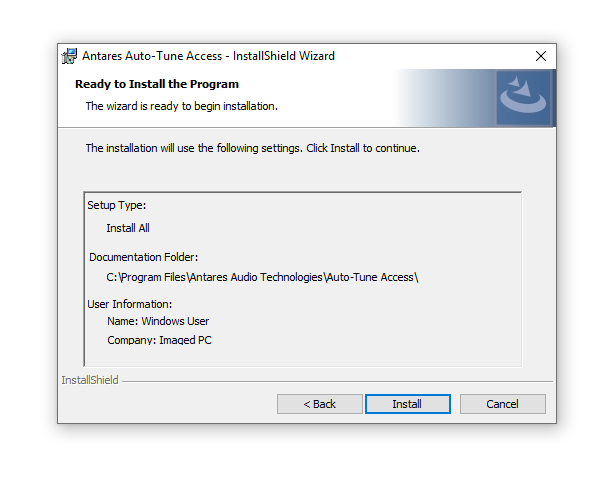Click the 'Install All' setup type value
The width and height of the screenshot is (614, 481).
pos(128,228)
